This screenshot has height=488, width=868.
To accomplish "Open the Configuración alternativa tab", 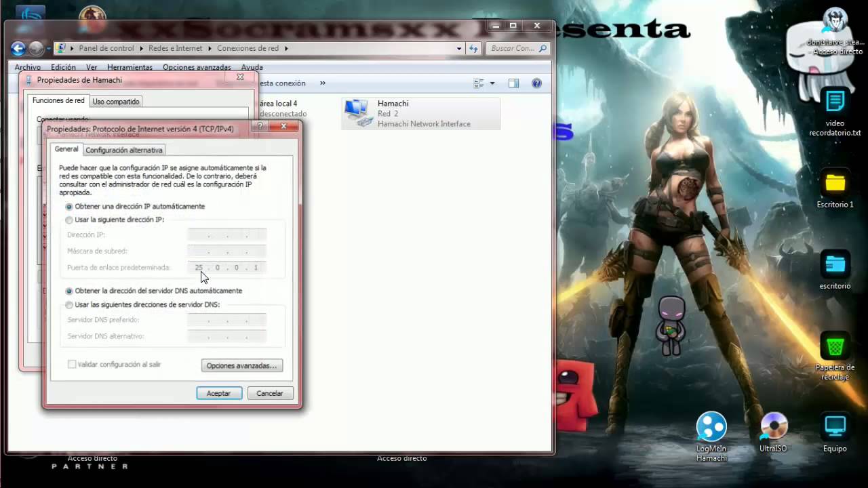I will coord(124,150).
